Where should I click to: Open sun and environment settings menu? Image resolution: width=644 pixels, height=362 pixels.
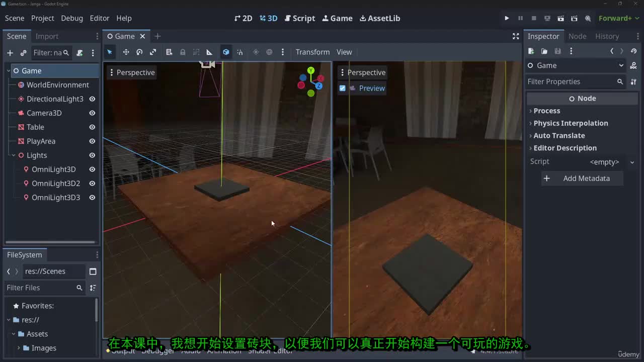point(283,52)
